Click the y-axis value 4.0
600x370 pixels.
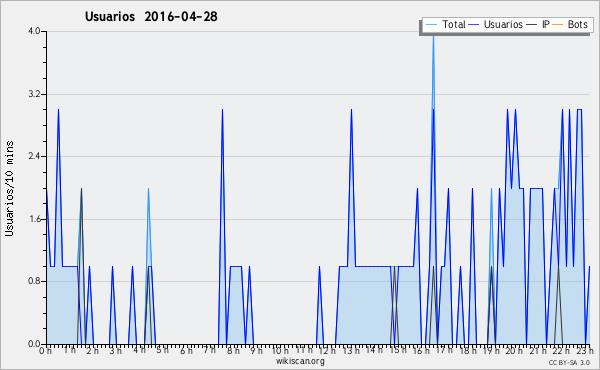(34, 31)
